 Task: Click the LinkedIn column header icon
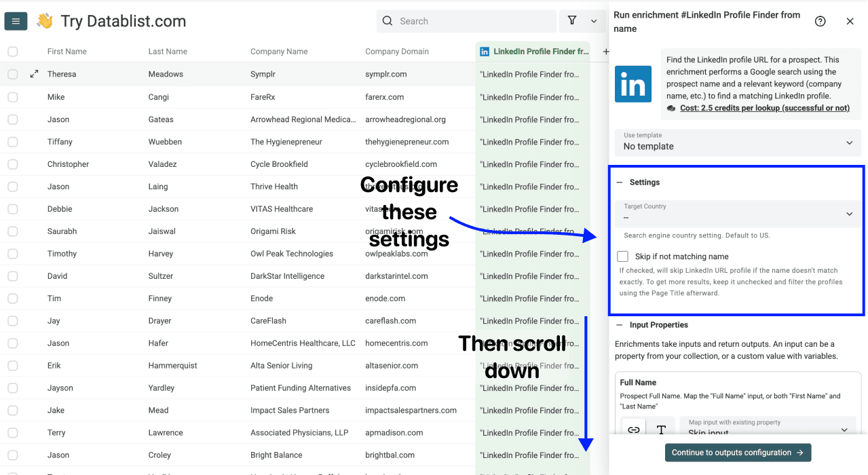coord(484,51)
